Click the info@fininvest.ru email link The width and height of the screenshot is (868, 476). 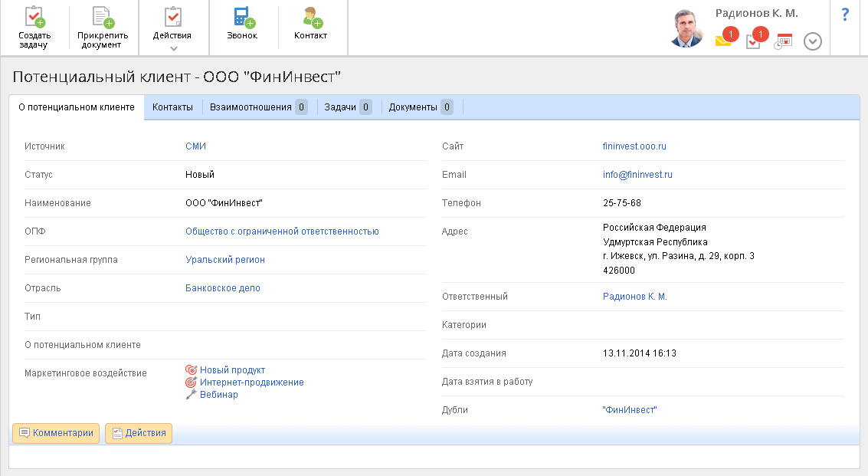click(x=637, y=175)
